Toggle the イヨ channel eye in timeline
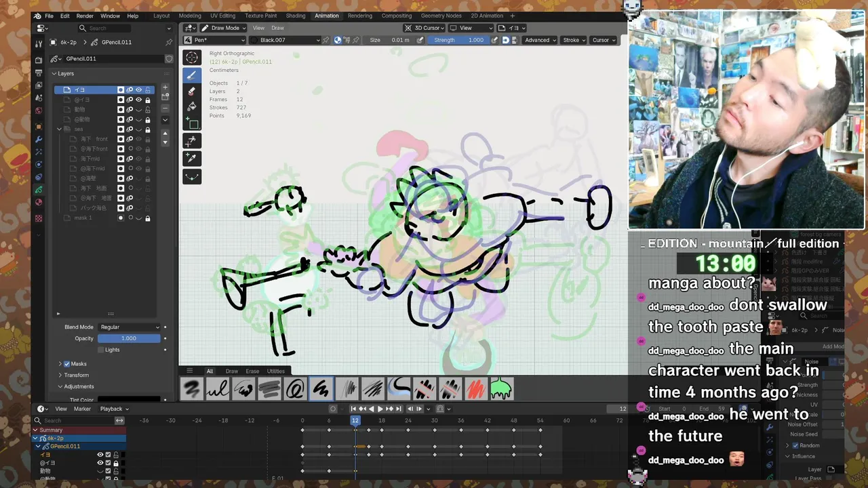 tap(100, 455)
